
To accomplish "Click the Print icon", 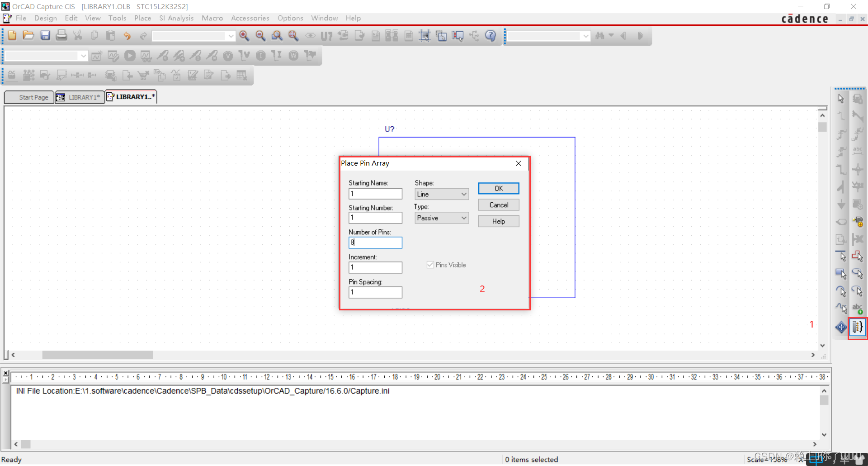I will pos(61,35).
